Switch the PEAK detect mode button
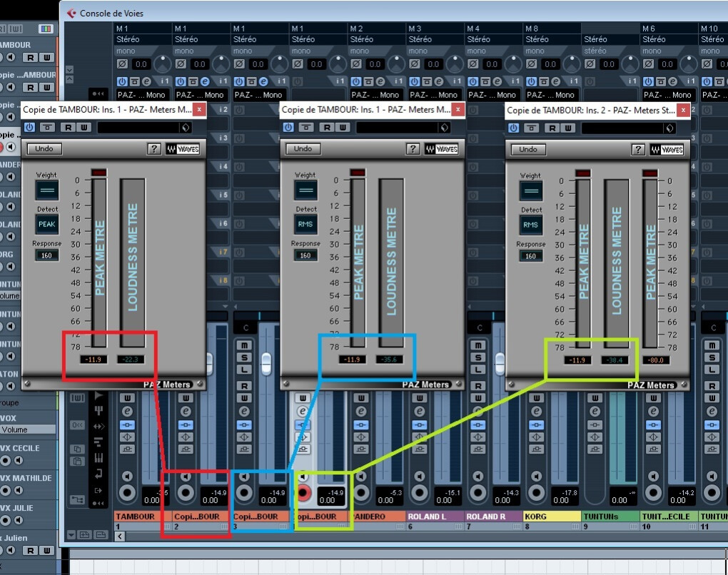 click(x=47, y=224)
